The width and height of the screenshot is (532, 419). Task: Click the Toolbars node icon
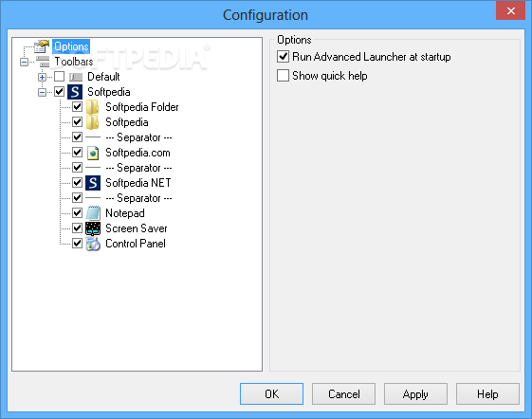tap(43, 62)
